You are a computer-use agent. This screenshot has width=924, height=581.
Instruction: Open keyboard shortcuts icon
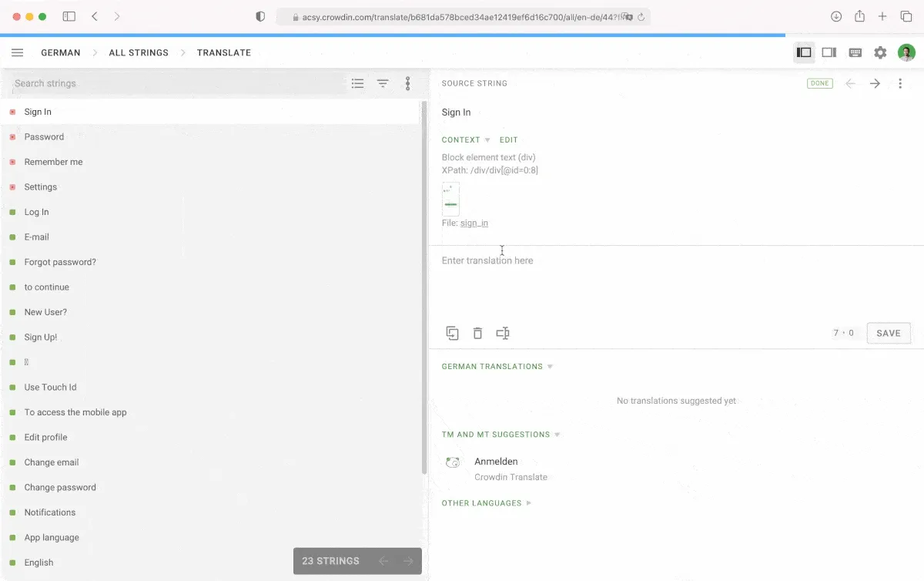click(x=855, y=52)
